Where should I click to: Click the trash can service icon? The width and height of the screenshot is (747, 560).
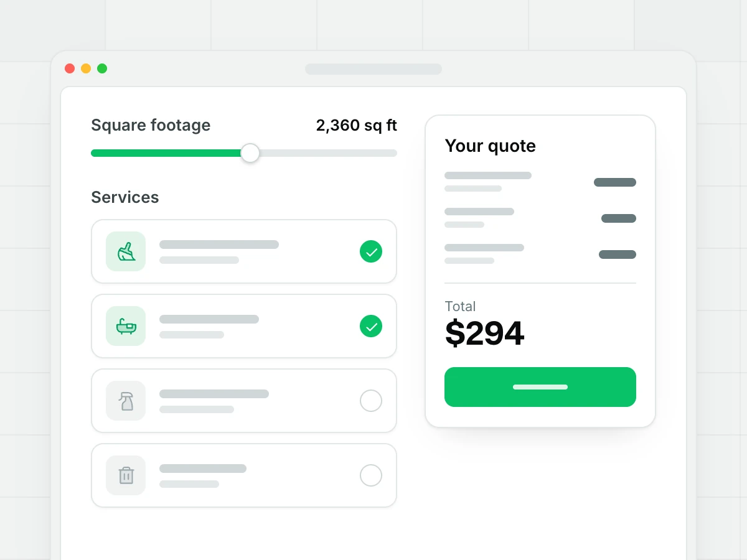click(x=126, y=475)
